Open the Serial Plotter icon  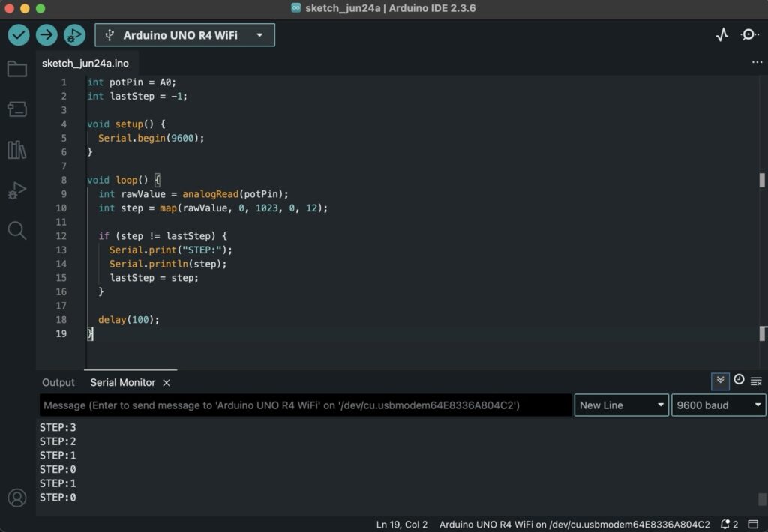pos(722,34)
